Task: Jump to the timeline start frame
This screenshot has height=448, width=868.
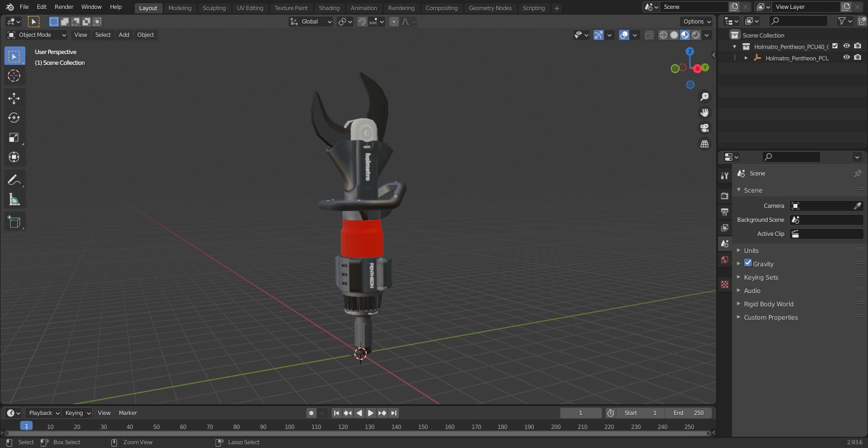Action: coord(337,413)
